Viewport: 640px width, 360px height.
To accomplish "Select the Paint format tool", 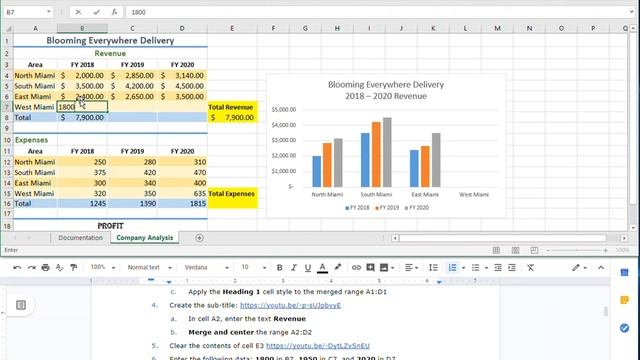I will pyautogui.click(x=73, y=268).
